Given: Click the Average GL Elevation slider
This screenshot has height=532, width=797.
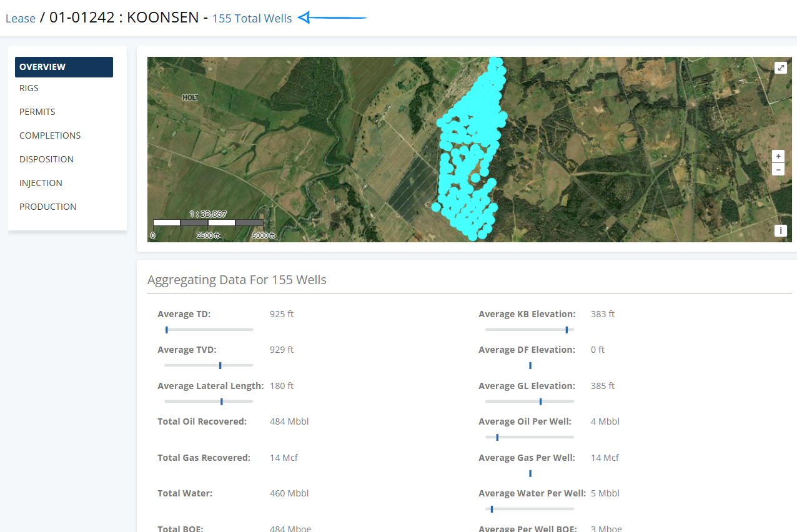Looking at the screenshot, I should click(530, 401).
